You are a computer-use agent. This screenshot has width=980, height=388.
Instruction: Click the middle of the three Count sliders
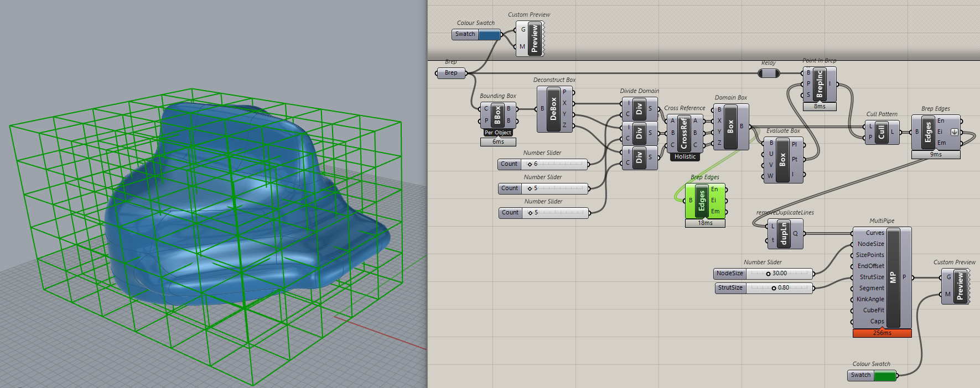tap(543, 188)
